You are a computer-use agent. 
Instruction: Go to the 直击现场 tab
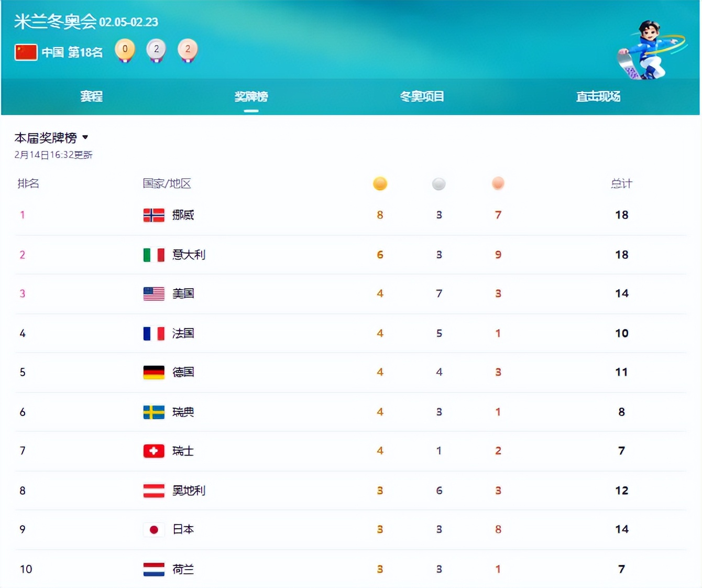click(x=598, y=96)
